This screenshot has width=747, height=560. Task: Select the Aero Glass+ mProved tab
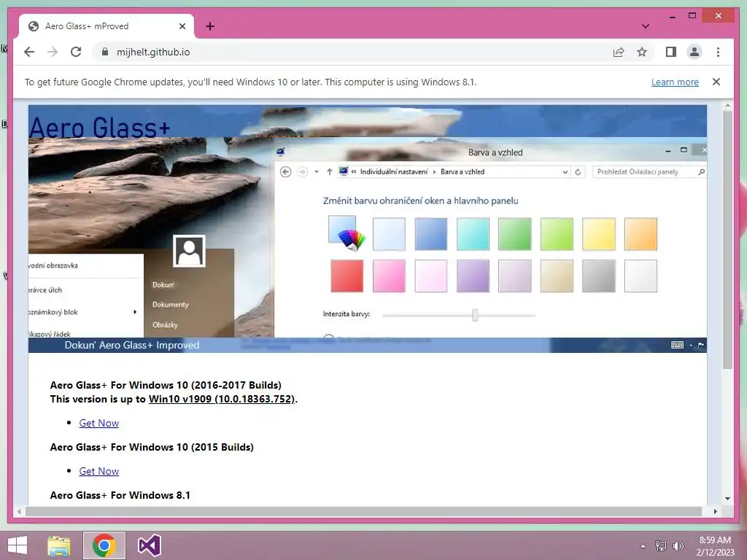[107, 27]
